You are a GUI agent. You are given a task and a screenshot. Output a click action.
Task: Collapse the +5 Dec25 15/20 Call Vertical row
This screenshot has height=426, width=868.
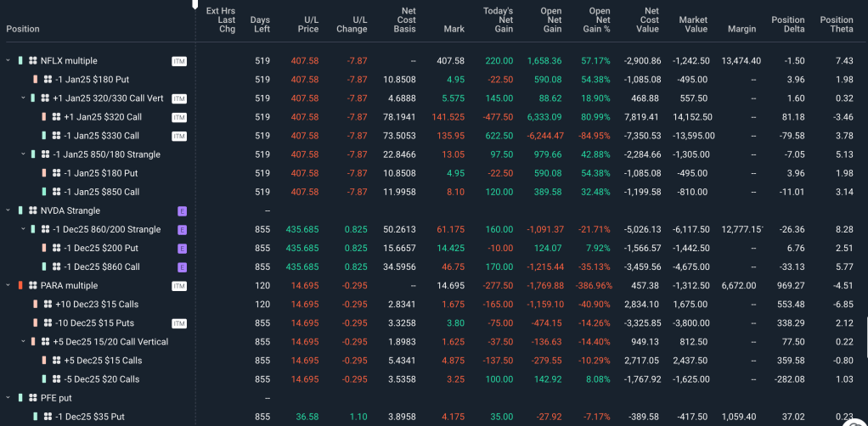tap(23, 342)
